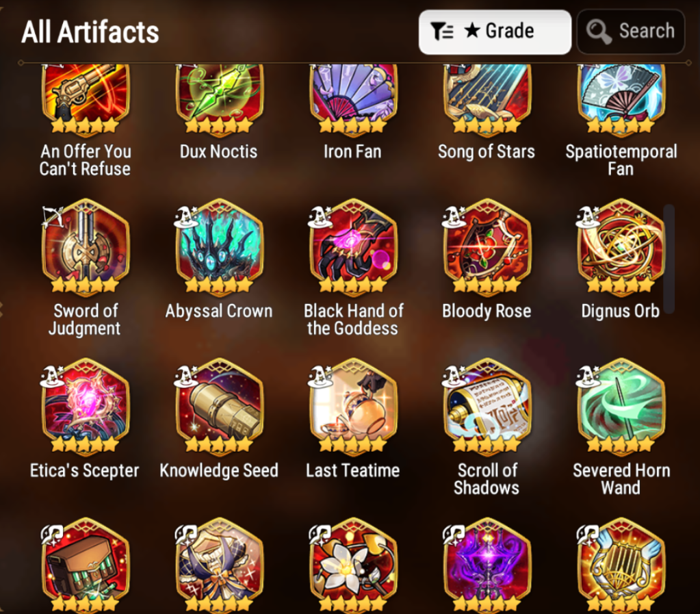700x614 pixels.
Task: Select the Severed Horn Wand artifact
Action: (621, 407)
